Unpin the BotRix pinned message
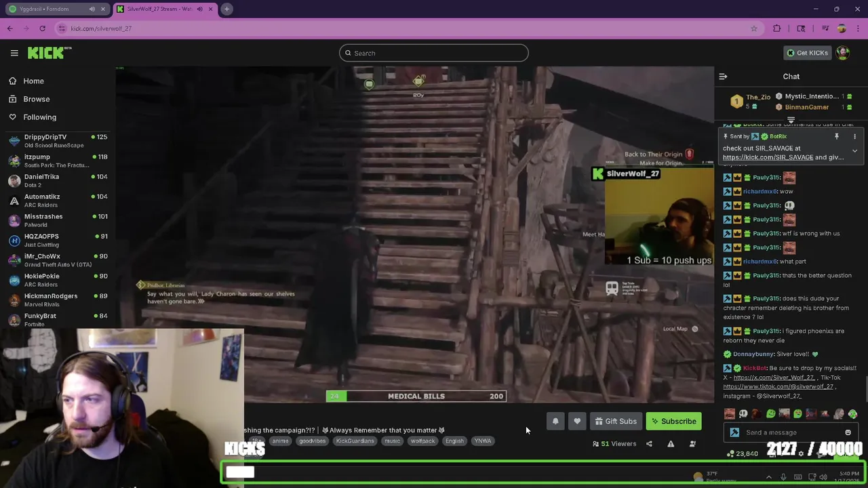Viewport: 868px width, 488px height. [837, 136]
